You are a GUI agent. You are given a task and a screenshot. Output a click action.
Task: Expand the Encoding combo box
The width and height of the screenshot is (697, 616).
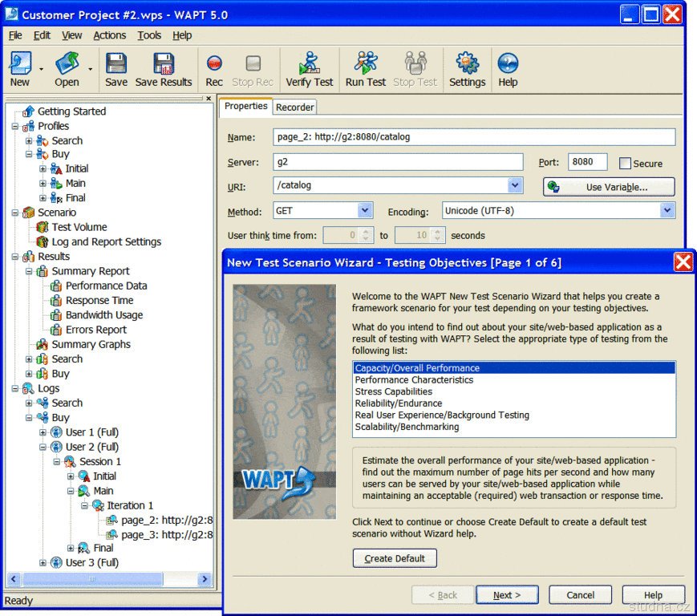[x=667, y=211]
